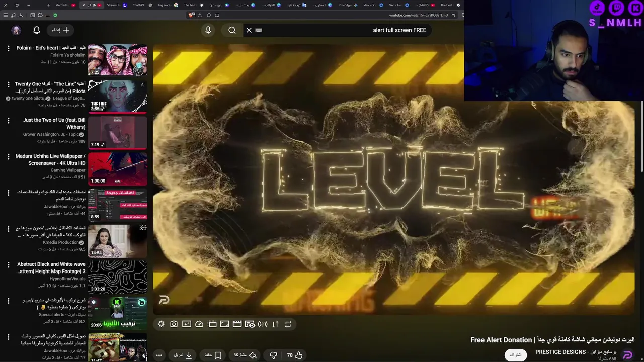Open the PRESTIGE DESIGNS channel name link
Screen dimensions: 644x362
(575, 352)
